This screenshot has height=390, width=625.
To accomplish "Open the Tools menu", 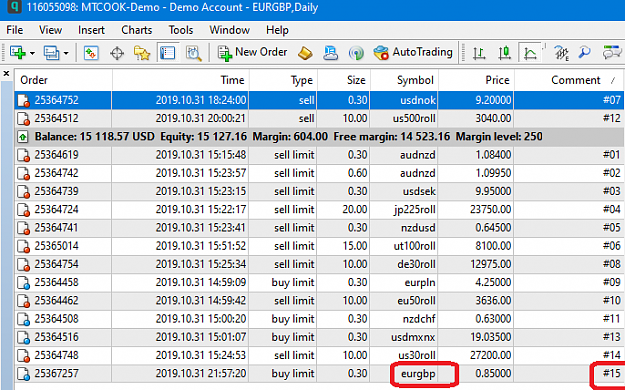I will pyautogui.click(x=181, y=30).
